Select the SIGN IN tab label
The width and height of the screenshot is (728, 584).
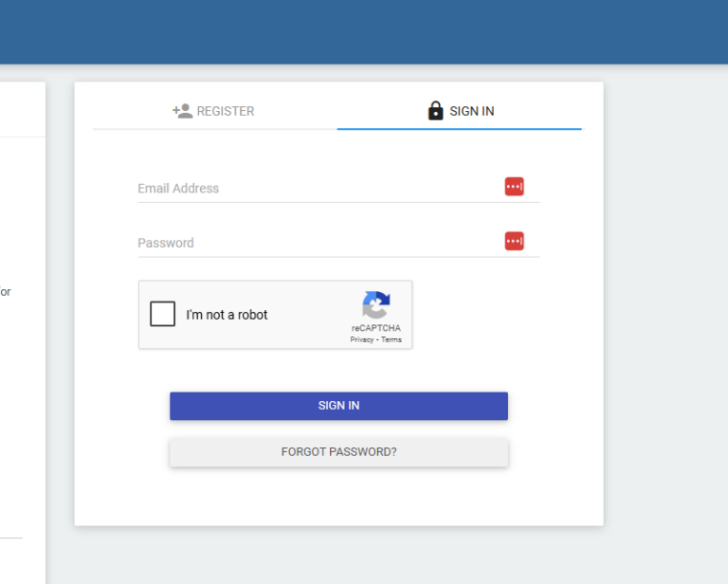[x=471, y=111]
